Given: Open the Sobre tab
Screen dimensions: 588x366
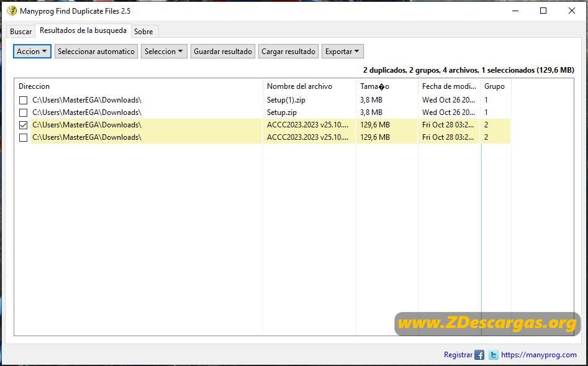Looking at the screenshot, I should click(143, 32).
